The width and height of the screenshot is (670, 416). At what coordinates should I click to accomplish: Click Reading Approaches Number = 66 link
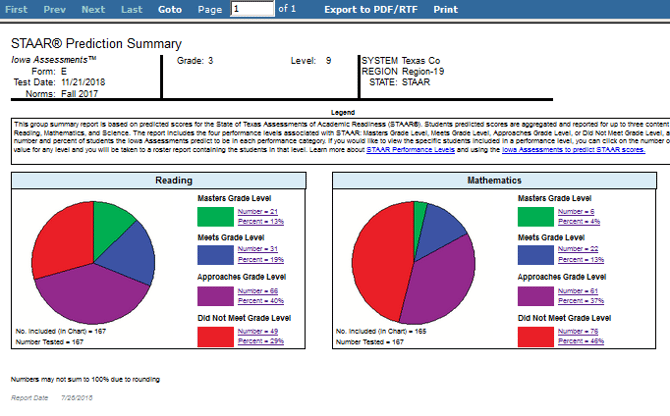(258, 291)
